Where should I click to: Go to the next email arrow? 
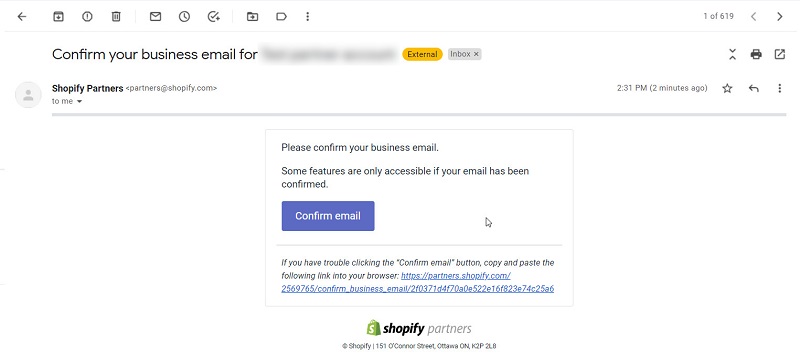pyautogui.click(x=780, y=16)
